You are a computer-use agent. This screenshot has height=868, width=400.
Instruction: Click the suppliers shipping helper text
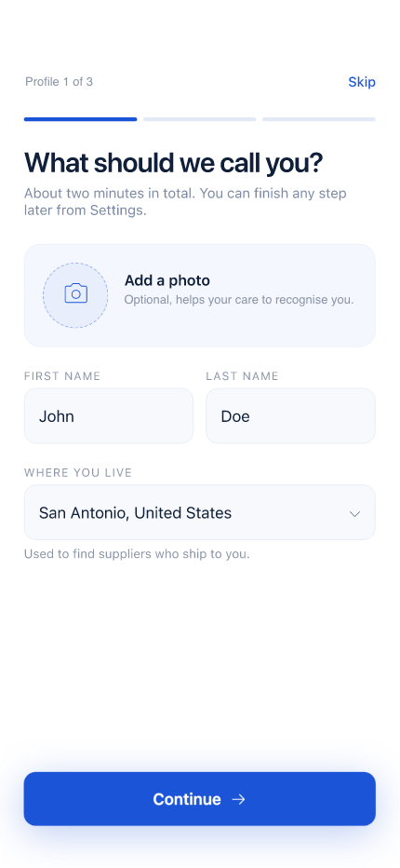pyautogui.click(x=137, y=553)
